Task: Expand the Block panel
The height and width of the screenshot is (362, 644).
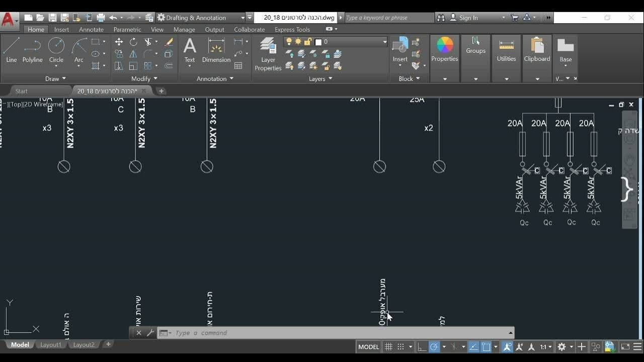Action: click(x=409, y=78)
